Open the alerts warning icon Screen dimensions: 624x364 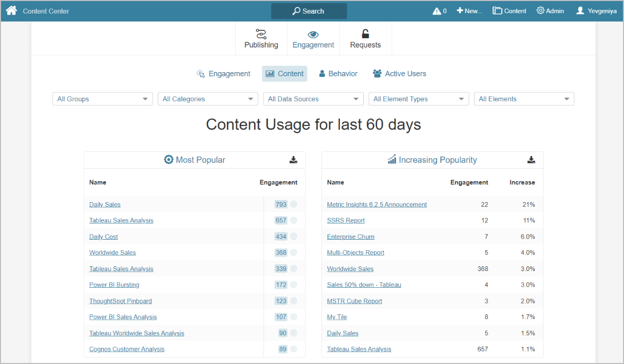pyautogui.click(x=437, y=11)
